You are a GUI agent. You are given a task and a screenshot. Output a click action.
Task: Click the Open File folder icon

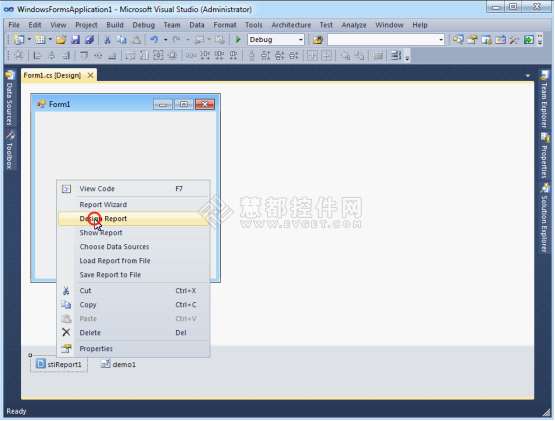(61, 40)
